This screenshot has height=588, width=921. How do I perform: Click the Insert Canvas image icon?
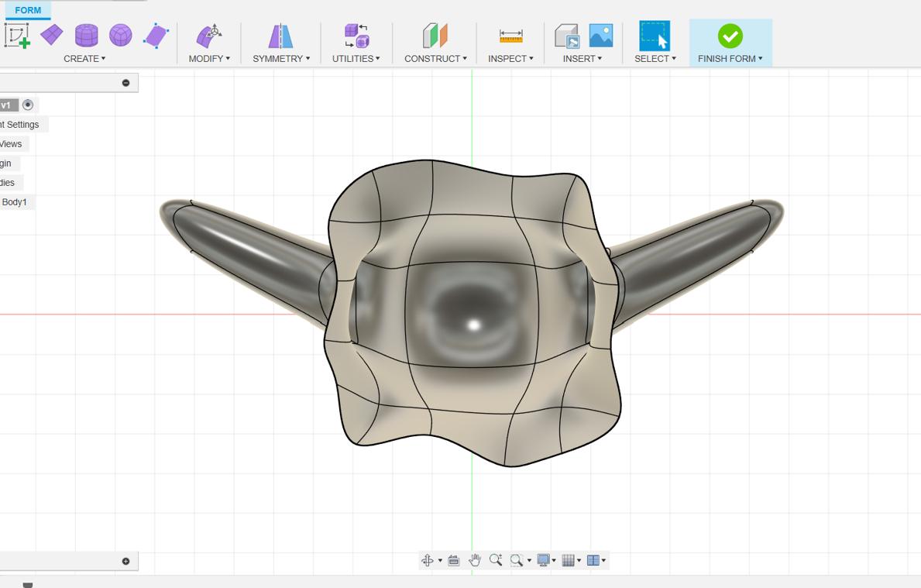pos(601,35)
